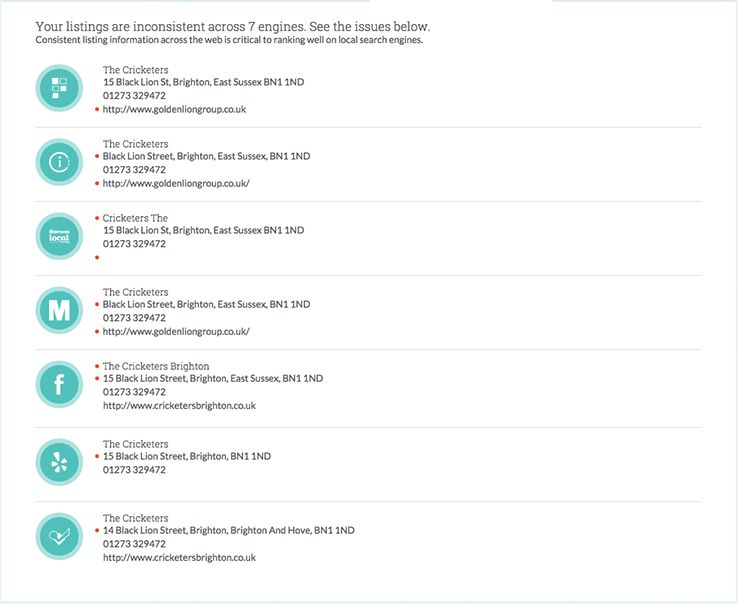Click the circled info 'i' listing icon
The image size is (738, 604).
tap(59, 162)
